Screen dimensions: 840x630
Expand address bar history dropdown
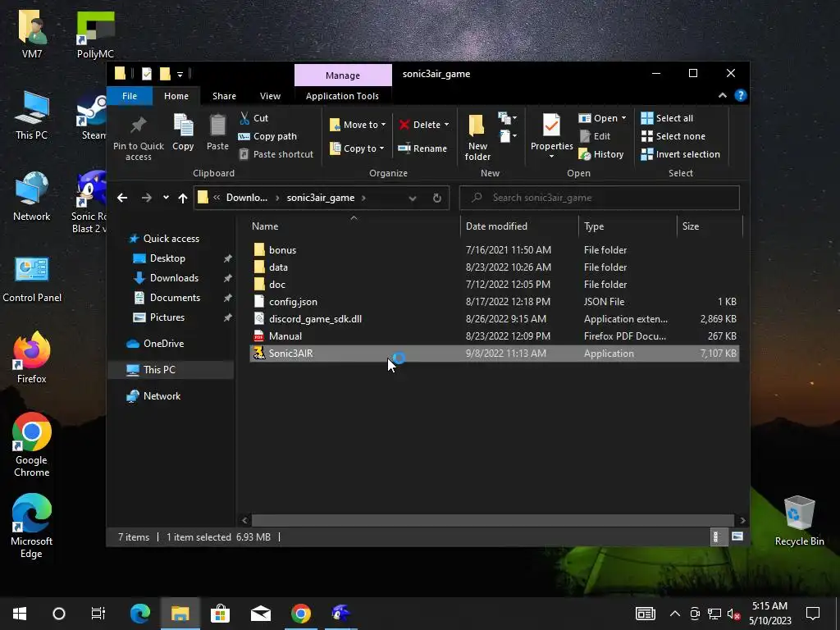(412, 198)
